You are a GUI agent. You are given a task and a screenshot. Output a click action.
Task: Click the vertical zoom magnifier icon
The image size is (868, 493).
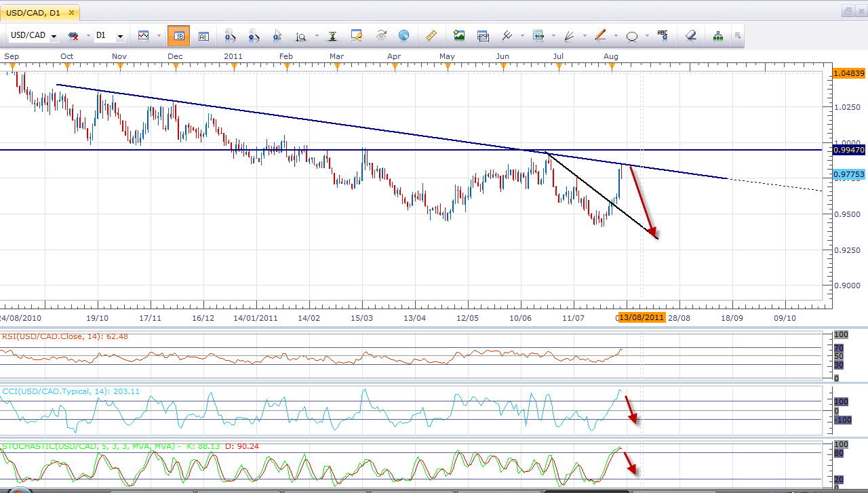(300, 36)
